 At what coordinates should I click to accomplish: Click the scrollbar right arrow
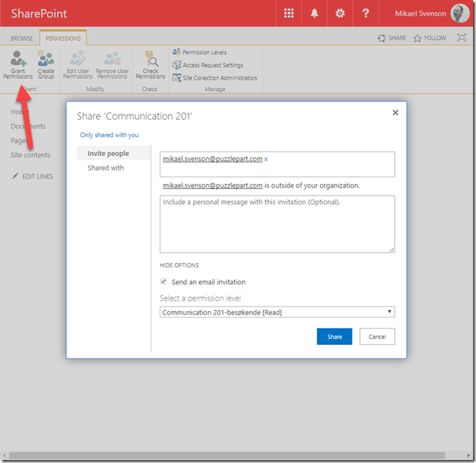pos(469,456)
